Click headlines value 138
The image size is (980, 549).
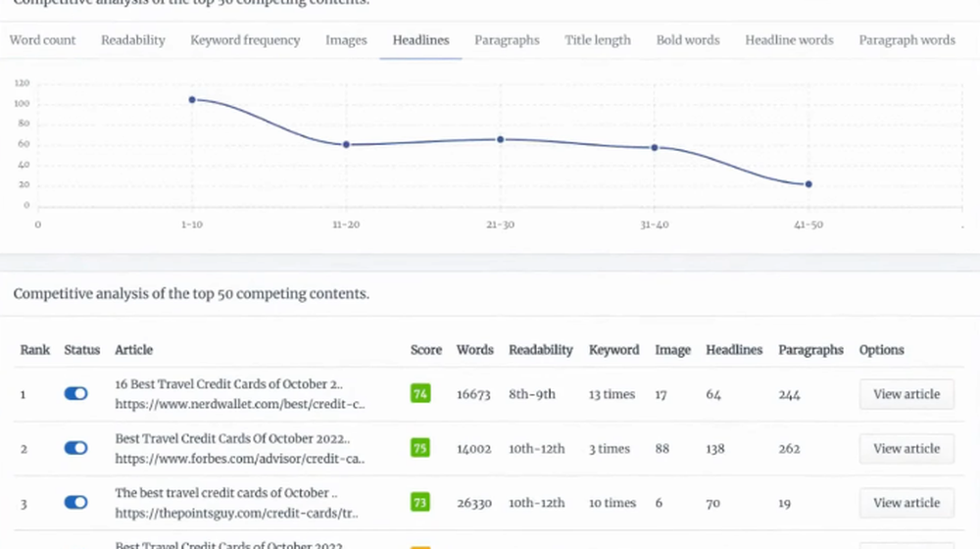click(x=715, y=449)
